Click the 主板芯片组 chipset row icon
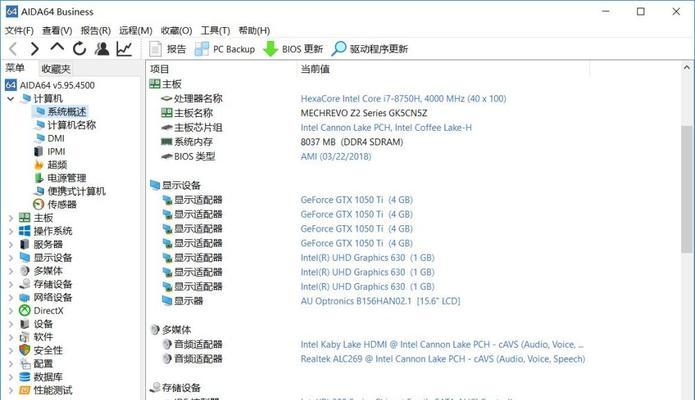Viewport: 695px width, 400px height. point(166,128)
